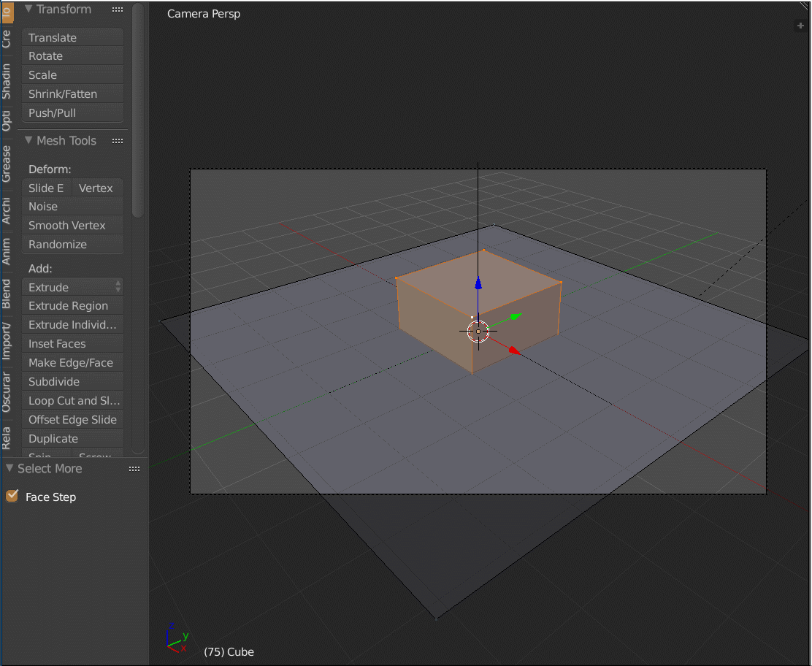
Task: Disable the Face Step checkbox
Action: [12, 497]
